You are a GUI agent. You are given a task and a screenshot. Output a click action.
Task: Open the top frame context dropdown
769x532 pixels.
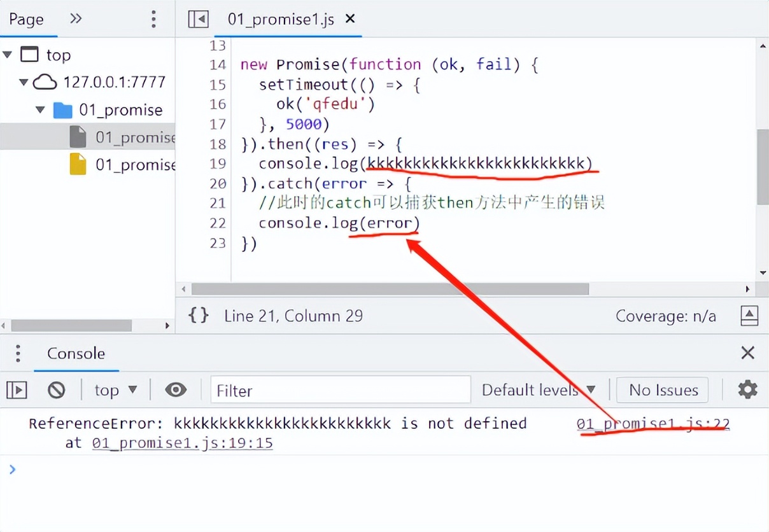click(115, 389)
